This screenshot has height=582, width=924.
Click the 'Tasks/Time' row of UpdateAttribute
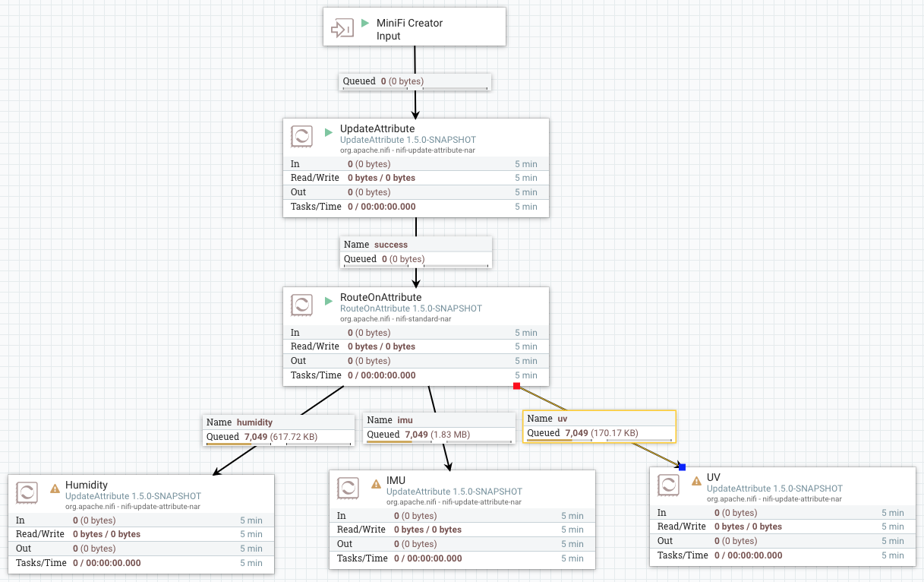point(416,207)
